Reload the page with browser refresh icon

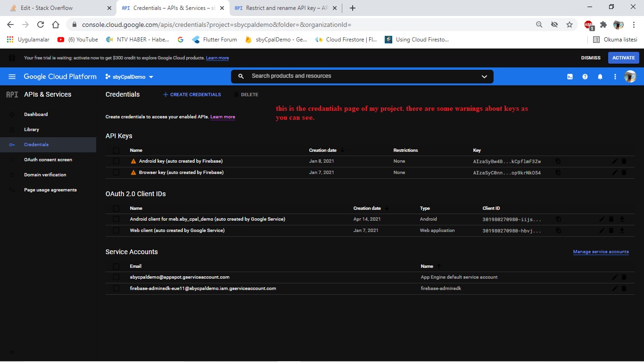(41, 25)
